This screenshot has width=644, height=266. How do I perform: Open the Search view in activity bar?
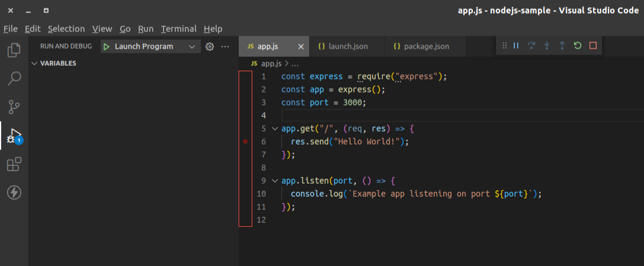(x=14, y=78)
